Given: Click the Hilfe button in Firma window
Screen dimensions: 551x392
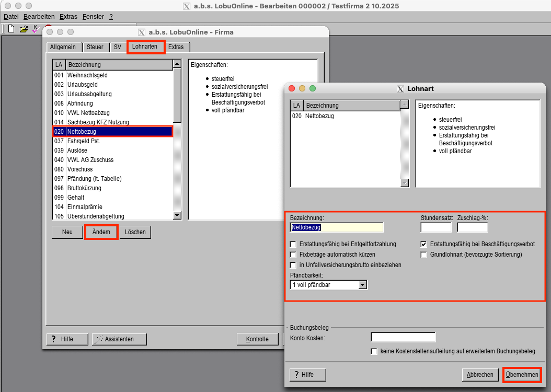Looking at the screenshot, I should 67,339.
